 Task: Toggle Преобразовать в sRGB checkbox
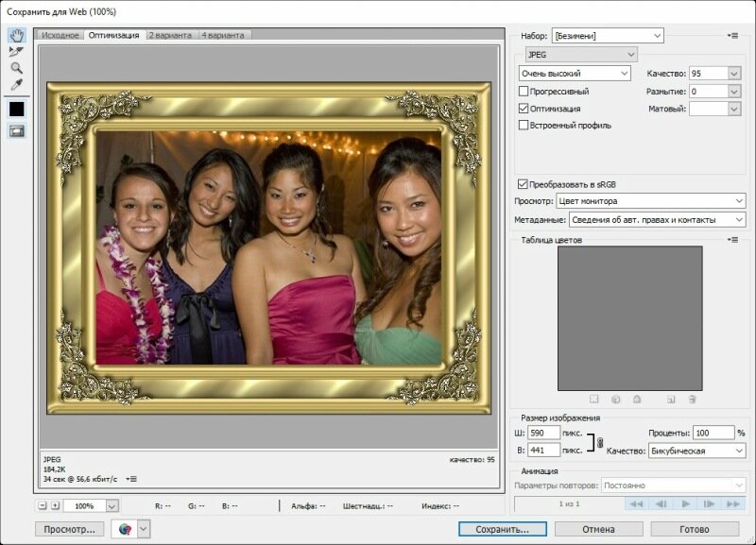click(x=524, y=184)
